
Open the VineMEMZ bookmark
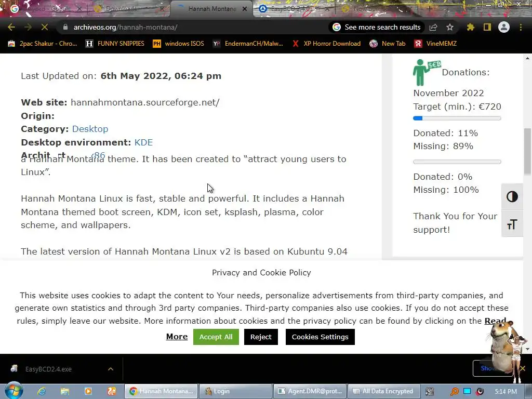(x=435, y=44)
